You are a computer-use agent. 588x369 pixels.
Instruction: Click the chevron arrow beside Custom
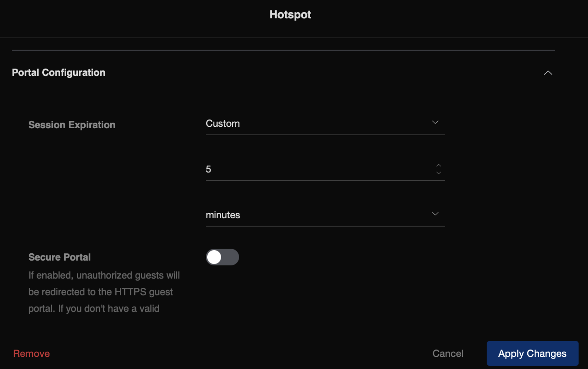(x=435, y=122)
